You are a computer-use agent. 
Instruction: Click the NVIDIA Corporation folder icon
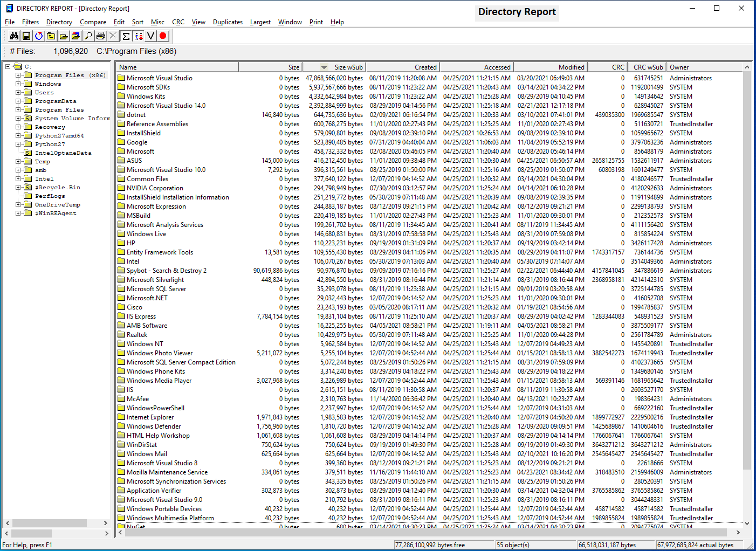[121, 188]
